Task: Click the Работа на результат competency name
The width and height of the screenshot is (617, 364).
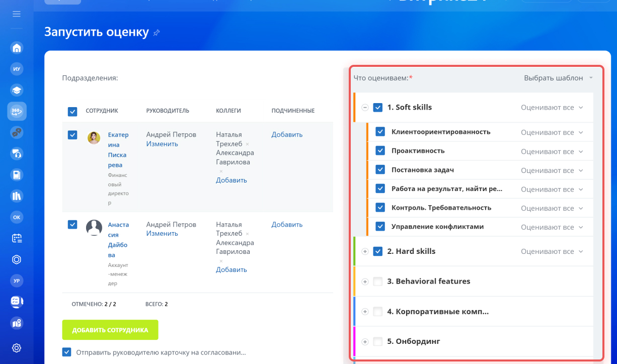Action: [x=447, y=189]
